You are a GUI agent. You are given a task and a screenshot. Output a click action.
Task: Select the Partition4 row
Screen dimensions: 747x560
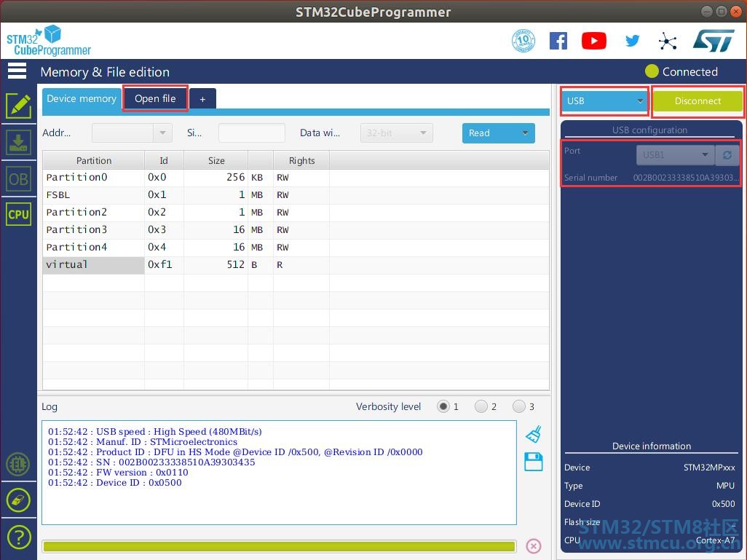[296, 248]
